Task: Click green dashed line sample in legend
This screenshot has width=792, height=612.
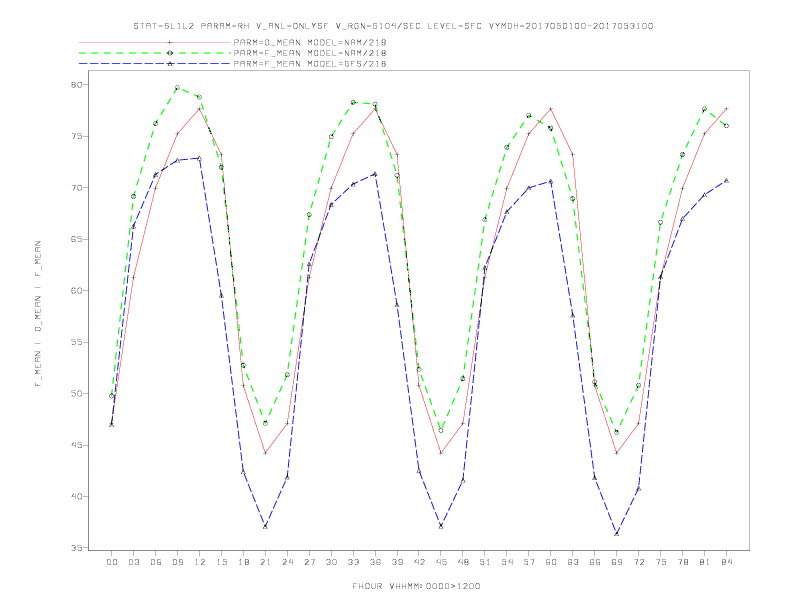Action: [155, 53]
